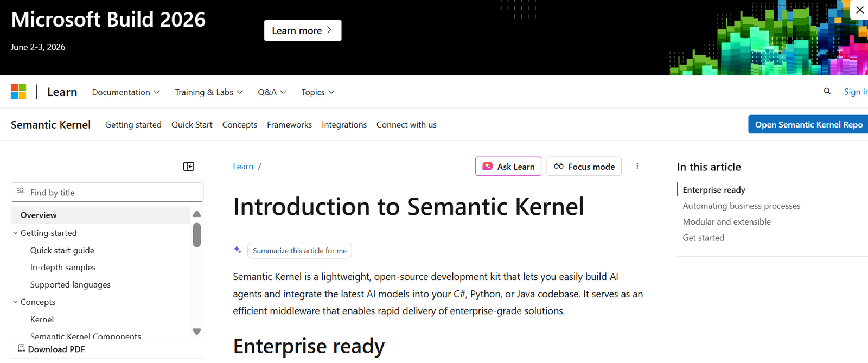Open the Concepts nav item
Viewport: 868px width, 363px height.
tap(240, 125)
